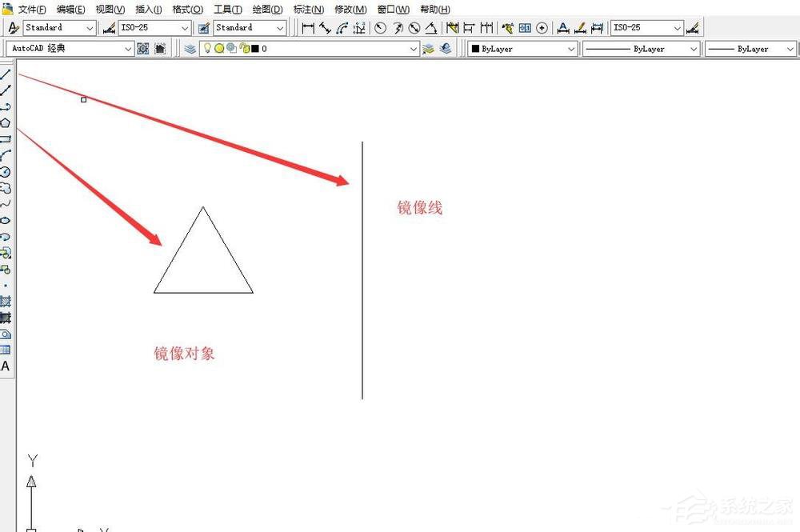Open the 绘图(D) menu
Screen dimensions: 800x532
tap(267, 9)
